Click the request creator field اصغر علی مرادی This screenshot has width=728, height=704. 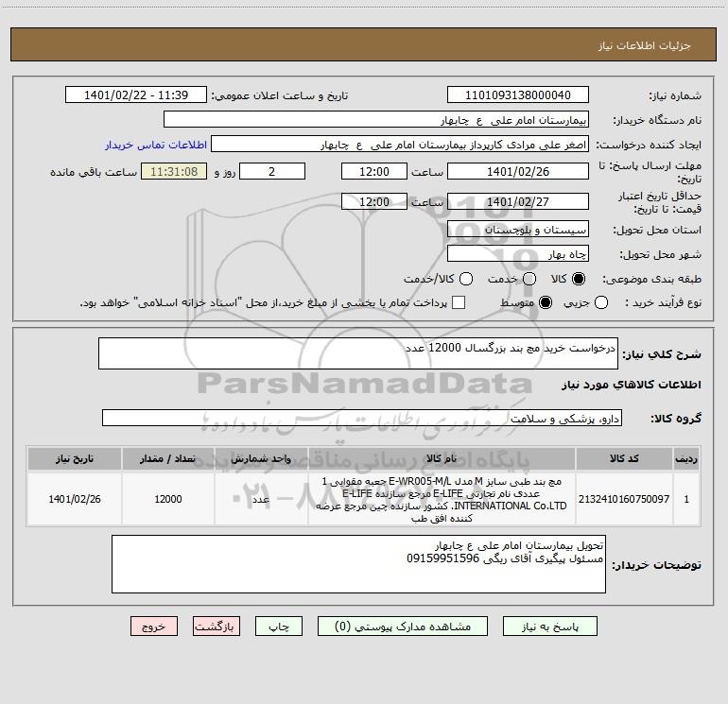coord(400,145)
